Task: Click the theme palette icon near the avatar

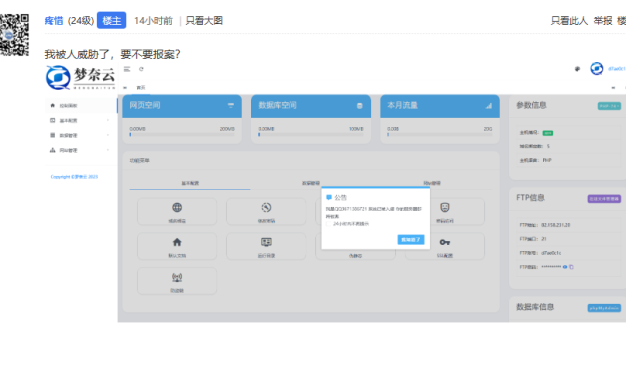Action: click(x=577, y=69)
